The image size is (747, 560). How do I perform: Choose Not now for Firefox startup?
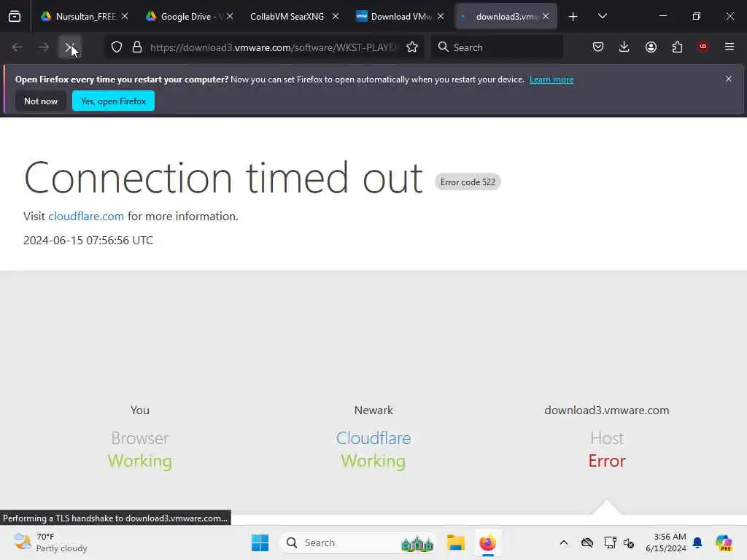pyautogui.click(x=41, y=101)
